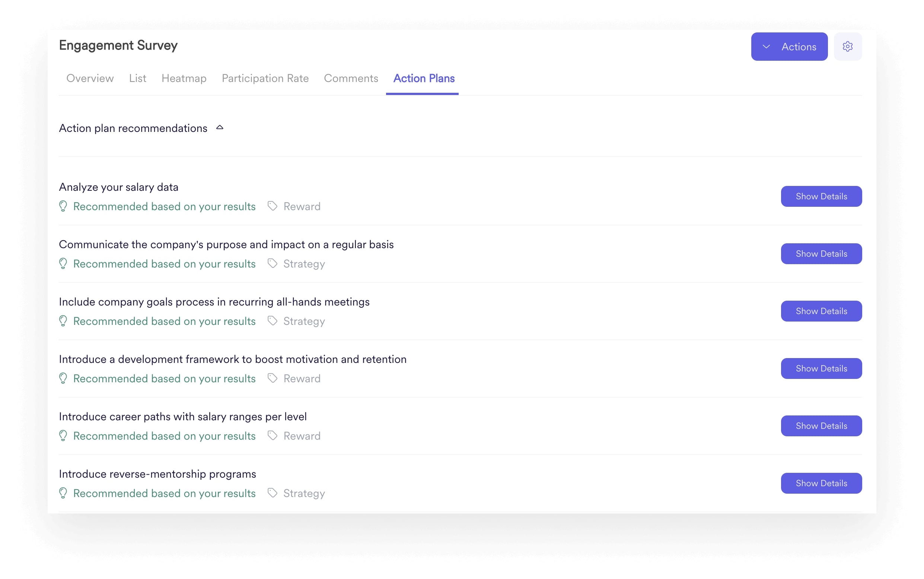The width and height of the screenshot is (924, 579).
Task: Open the Heatmap tab
Action: 184,79
